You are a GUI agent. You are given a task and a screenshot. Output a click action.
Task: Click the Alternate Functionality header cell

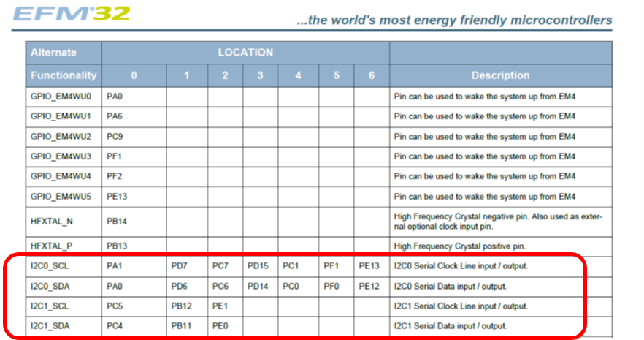tap(64, 64)
